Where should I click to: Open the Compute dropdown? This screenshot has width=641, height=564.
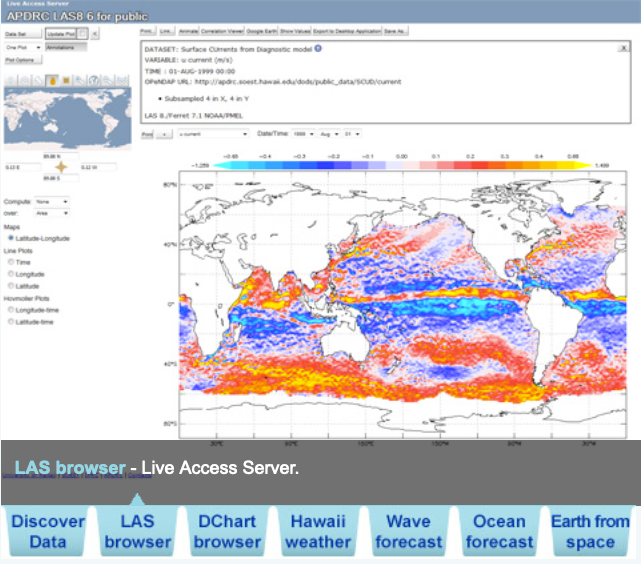point(52,201)
